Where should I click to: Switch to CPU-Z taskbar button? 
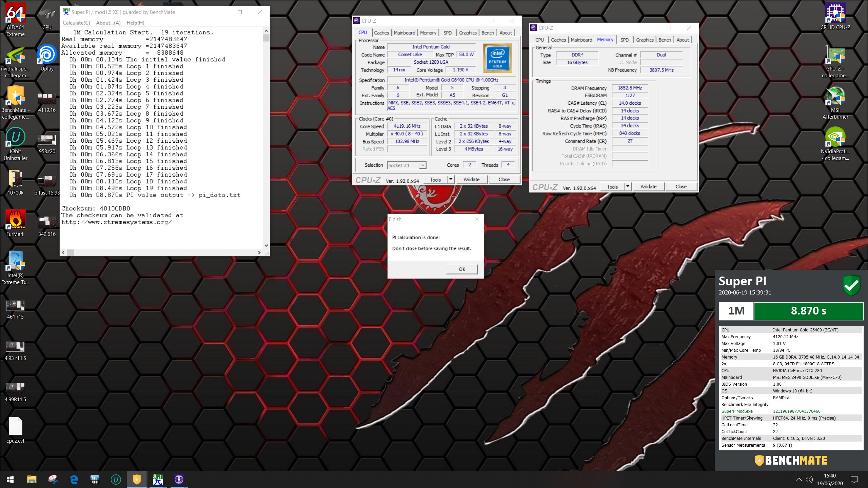click(x=179, y=480)
